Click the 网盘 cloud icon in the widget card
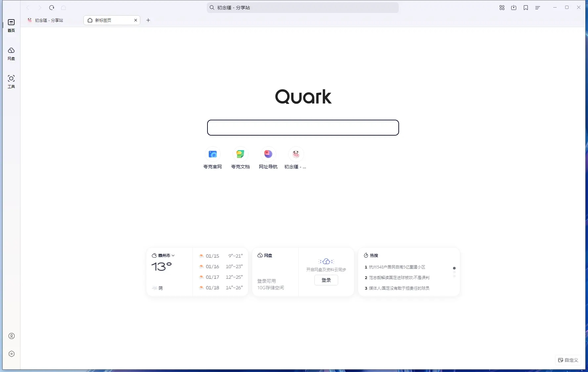Screen dimensions: 588x372 260,255
